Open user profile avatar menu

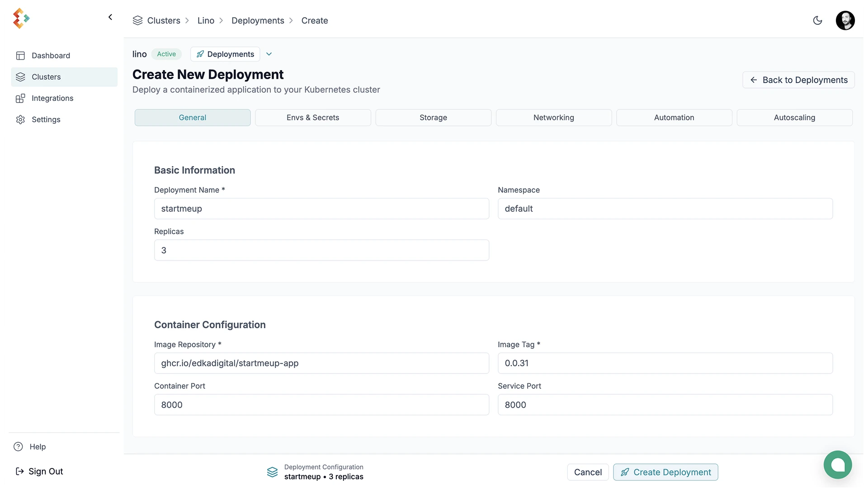coord(844,20)
